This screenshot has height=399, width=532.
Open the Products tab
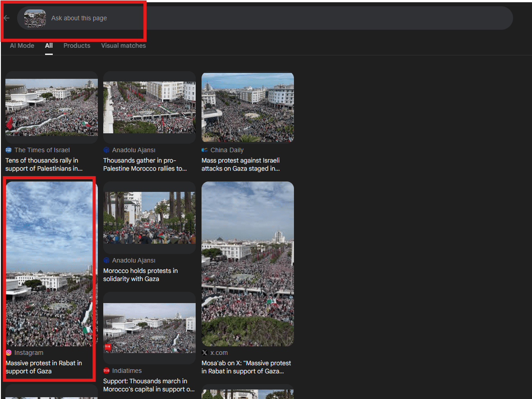point(77,45)
